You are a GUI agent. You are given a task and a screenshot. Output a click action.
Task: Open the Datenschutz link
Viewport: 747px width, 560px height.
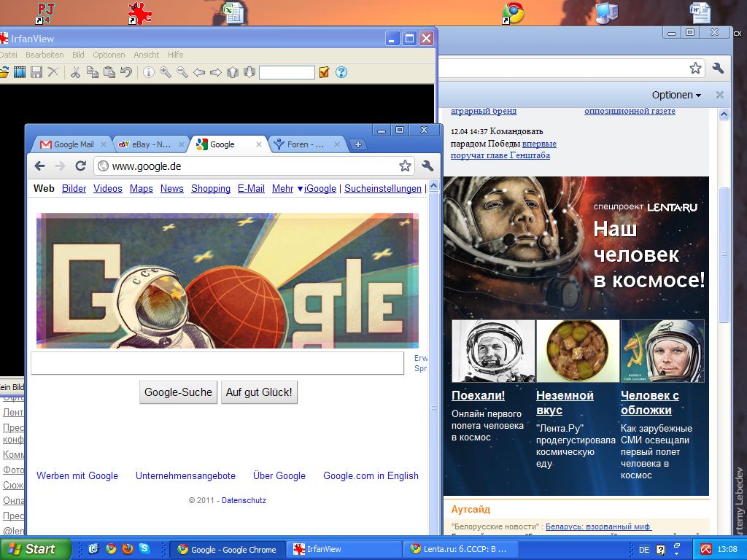tap(244, 500)
